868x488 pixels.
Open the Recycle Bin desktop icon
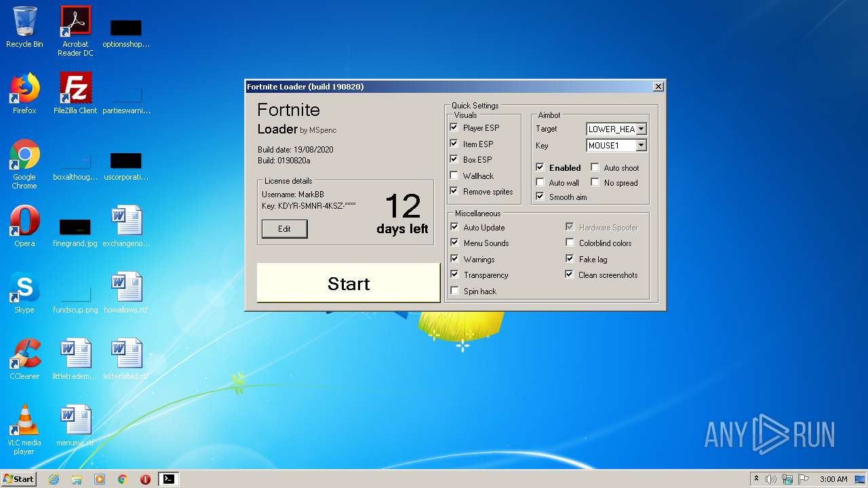[24, 28]
